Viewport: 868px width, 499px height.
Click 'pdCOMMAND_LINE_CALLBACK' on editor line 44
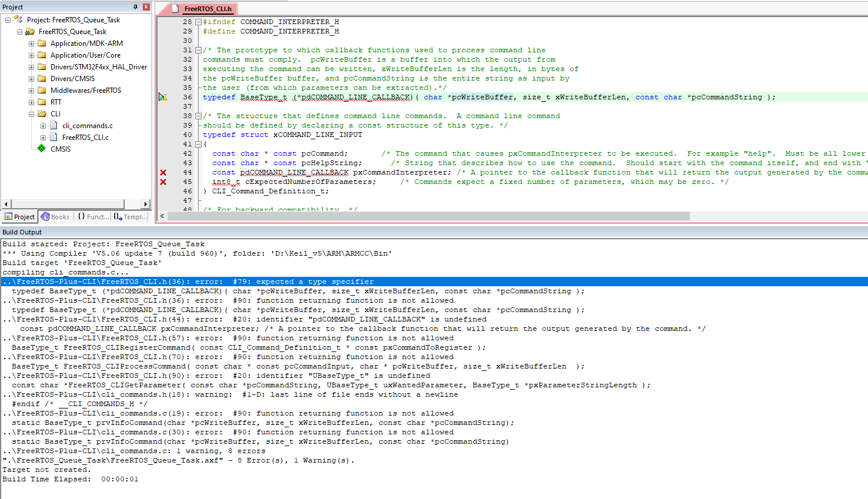pos(294,173)
